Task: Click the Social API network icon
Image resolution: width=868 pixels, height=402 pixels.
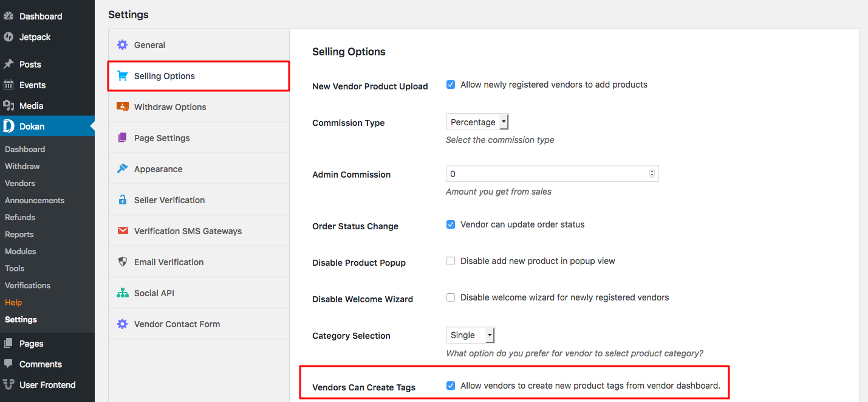Action: [x=123, y=293]
